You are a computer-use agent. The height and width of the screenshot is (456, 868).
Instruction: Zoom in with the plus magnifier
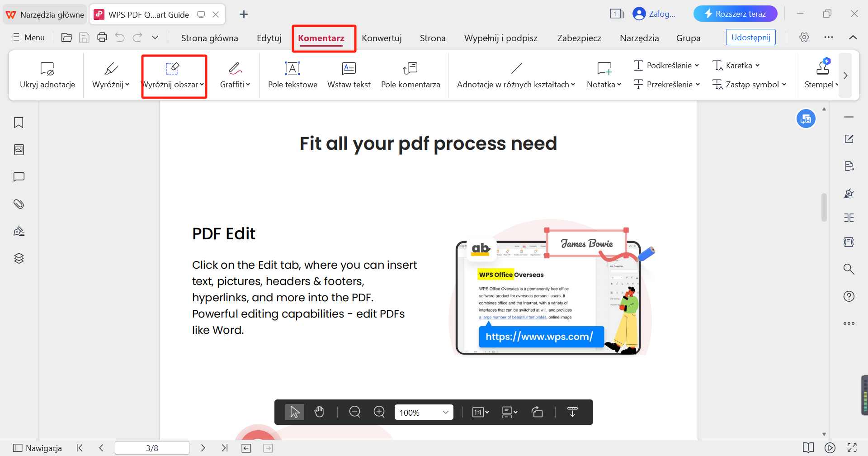tap(379, 412)
